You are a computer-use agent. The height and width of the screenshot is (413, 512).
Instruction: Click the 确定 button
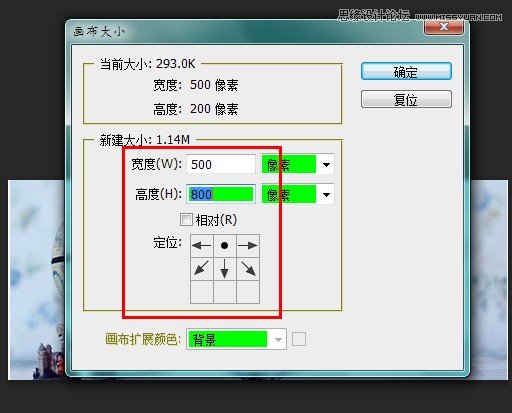406,71
